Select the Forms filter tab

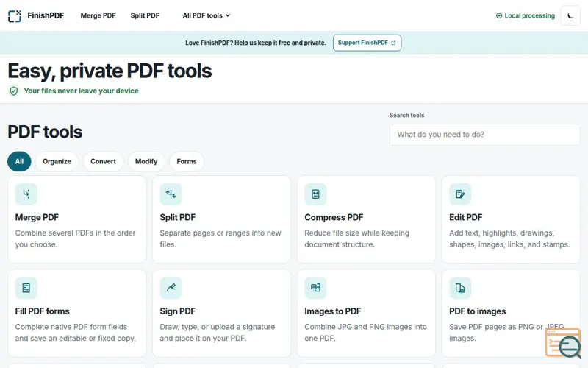pos(187,161)
